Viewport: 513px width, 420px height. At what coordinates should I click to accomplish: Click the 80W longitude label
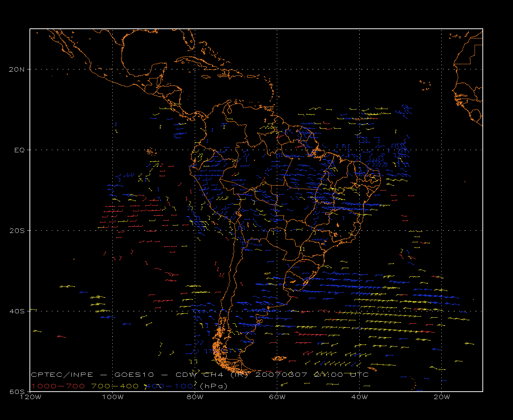[195, 397]
